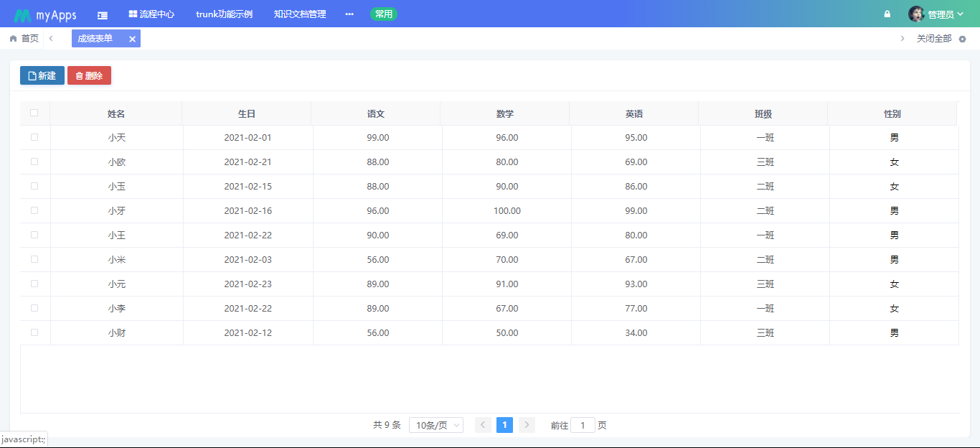Viewport: 980px width, 448px height.
Task: Check the row for 小李
Action: pos(34,308)
